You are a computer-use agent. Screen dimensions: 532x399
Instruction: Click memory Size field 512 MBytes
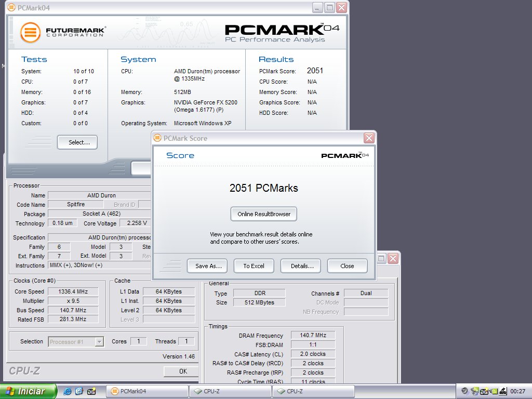[x=260, y=302]
